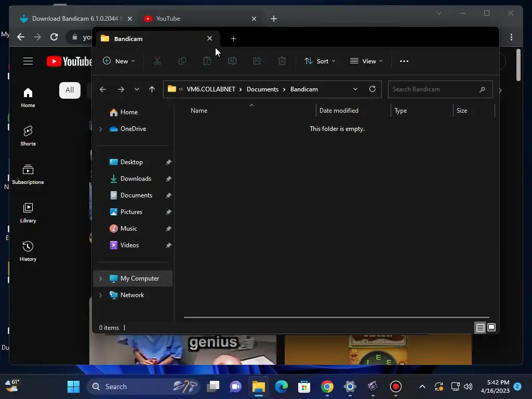The height and width of the screenshot is (399, 532).
Task: Go to YouTube Home in sidebar
Action: (x=28, y=97)
